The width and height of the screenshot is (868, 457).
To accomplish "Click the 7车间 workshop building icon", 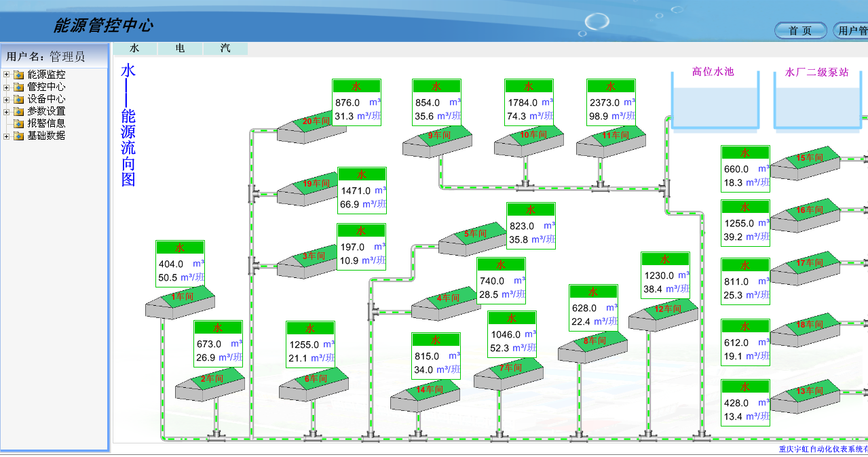I will pos(508,374).
